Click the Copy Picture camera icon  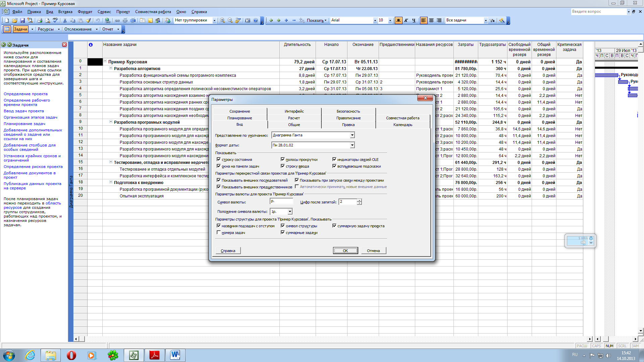coord(248,20)
